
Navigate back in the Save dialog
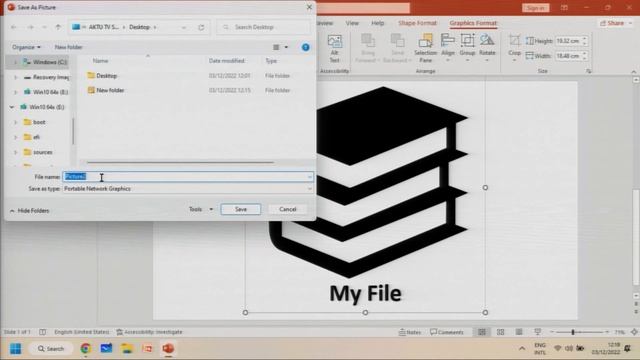14,27
